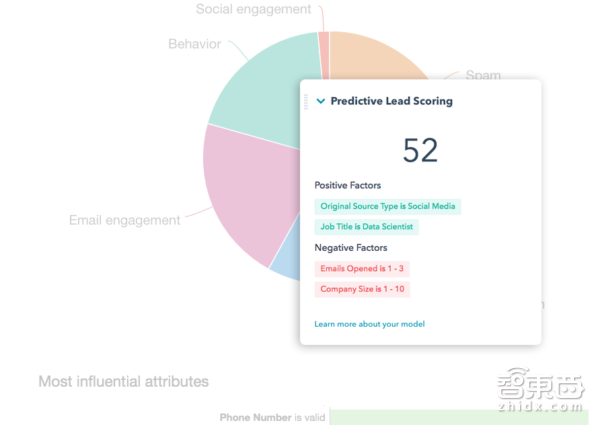Click the Email engagement chart label

(x=124, y=220)
